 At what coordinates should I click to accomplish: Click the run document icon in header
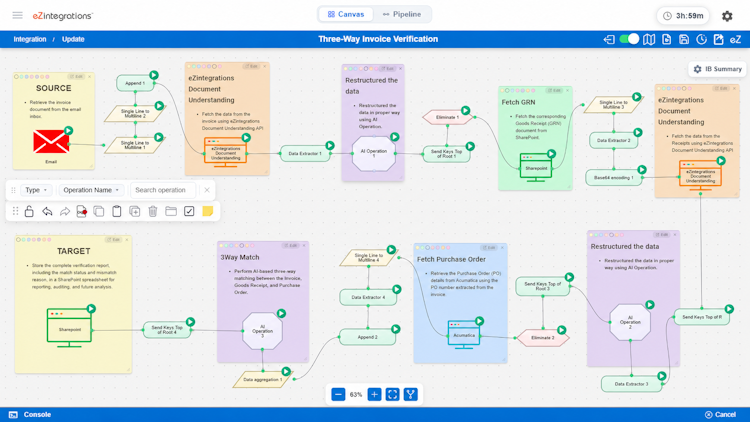point(666,40)
